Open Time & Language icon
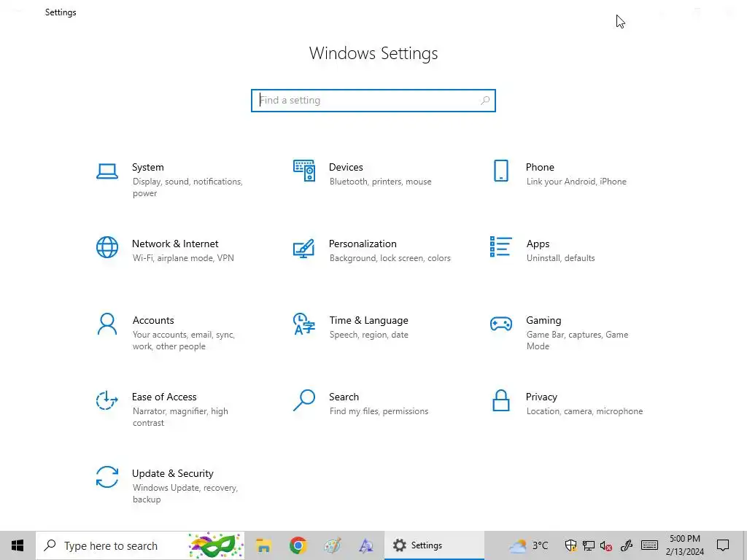The width and height of the screenshot is (747, 560). click(x=304, y=324)
